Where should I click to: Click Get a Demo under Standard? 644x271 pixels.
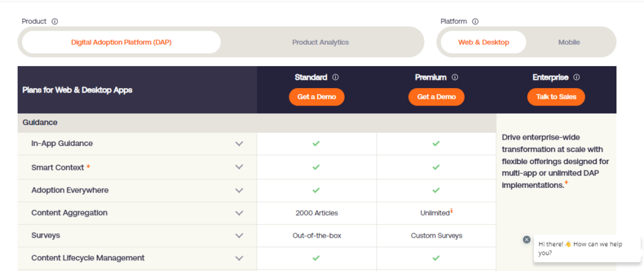[316, 97]
